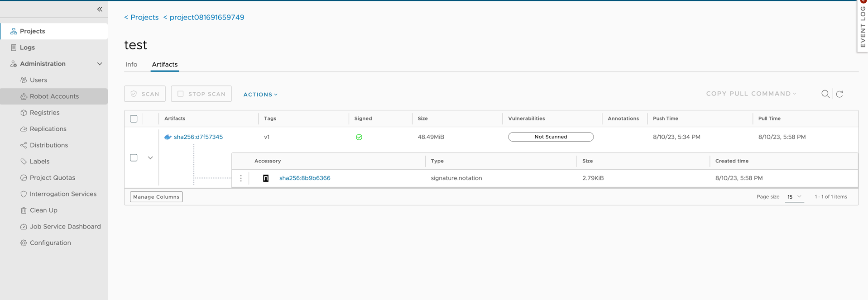Select all artifacts header checkbox
The width and height of the screenshot is (868, 300).
134,119
